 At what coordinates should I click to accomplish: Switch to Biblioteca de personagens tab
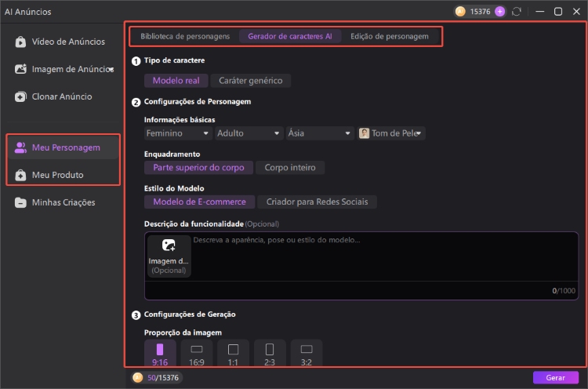[x=185, y=36]
